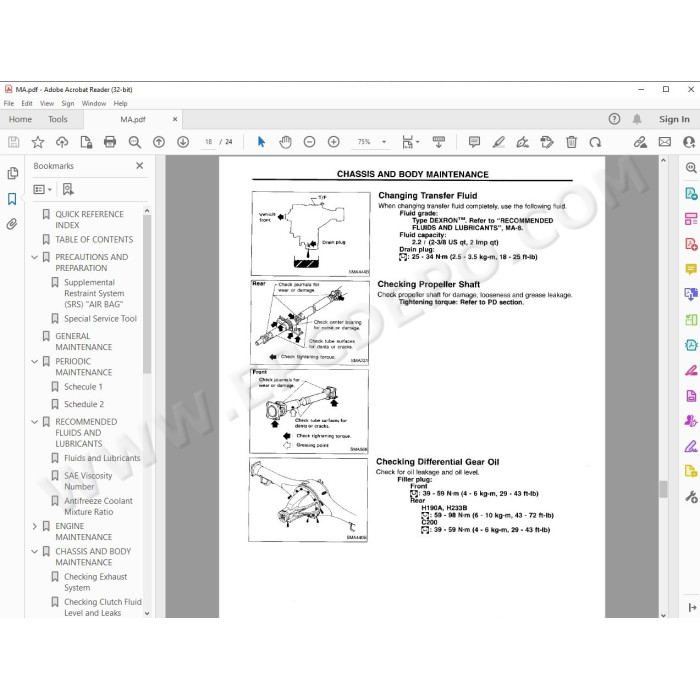Go to next page arrow
The image size is (700, 700).
pos(183,142)
